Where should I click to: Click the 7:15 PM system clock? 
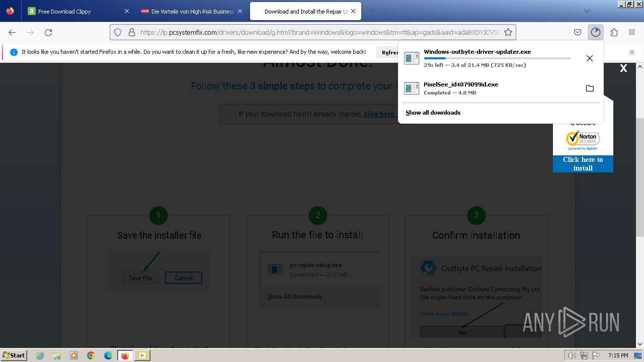[x=618, y=355]
